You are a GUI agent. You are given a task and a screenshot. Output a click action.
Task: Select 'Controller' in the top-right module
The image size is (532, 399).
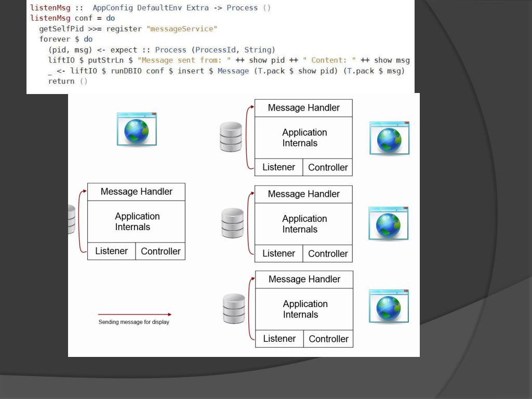328,167
